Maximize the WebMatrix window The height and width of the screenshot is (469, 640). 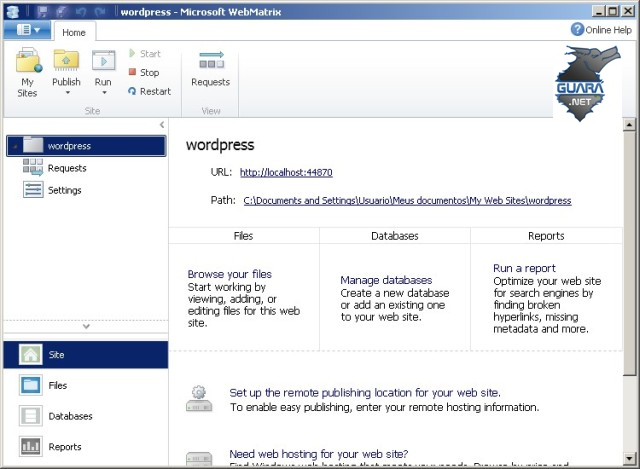pos(613,11)
